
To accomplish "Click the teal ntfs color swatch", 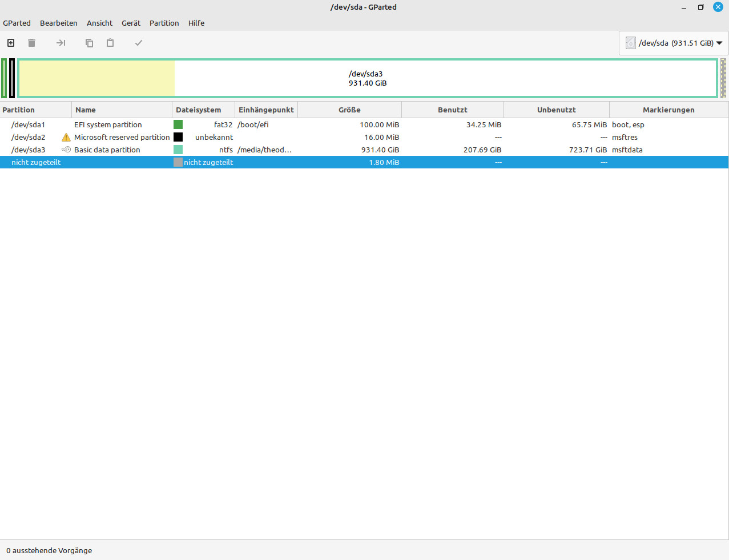I will (x=178, y=150).
